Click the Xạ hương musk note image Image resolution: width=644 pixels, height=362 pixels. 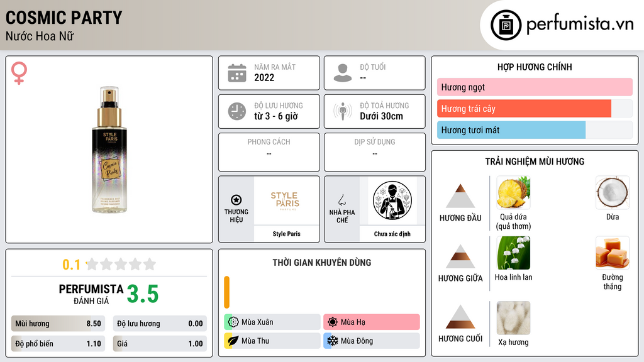513,318
